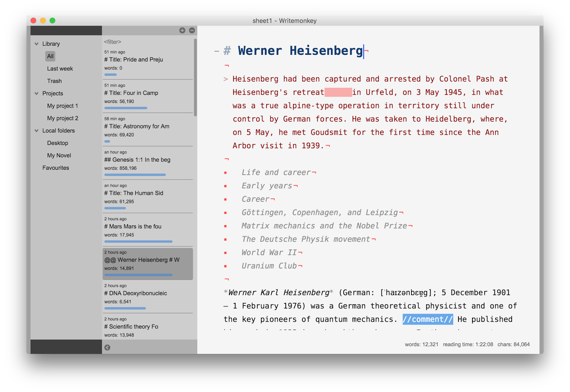570x392 pixels.
Task: Collapse the Projects section chevron
Action: pyautogui.click(x=36, y=93)
